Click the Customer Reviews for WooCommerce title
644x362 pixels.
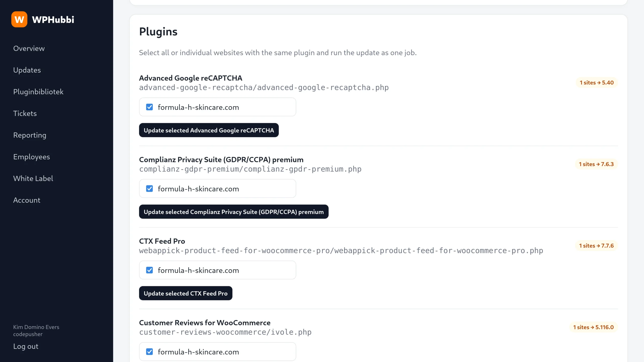coord(205,323)
